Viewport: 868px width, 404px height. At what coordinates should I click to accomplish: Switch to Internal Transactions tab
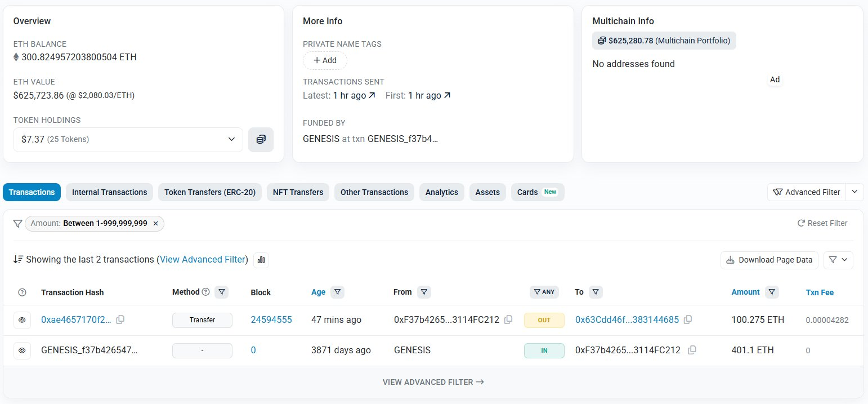(109, 192)
